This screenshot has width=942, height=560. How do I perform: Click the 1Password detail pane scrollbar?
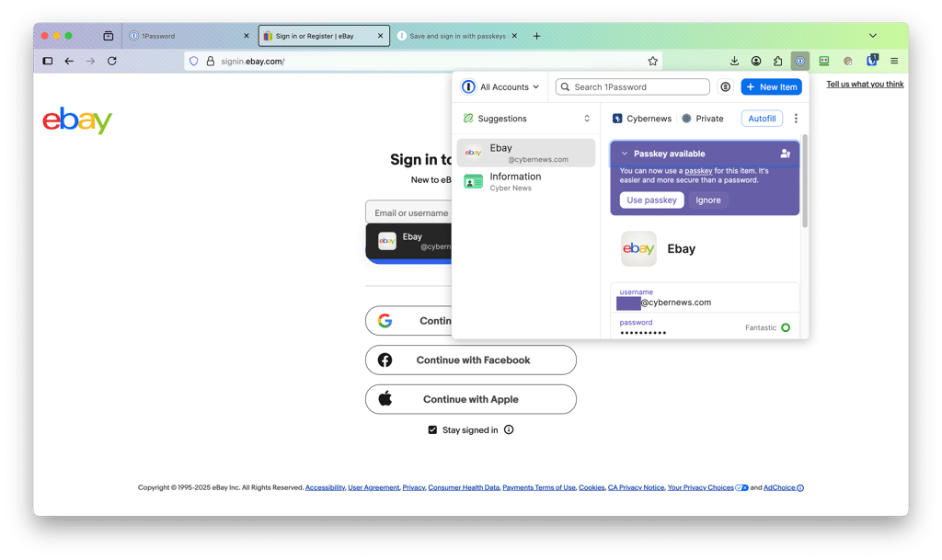805,182
